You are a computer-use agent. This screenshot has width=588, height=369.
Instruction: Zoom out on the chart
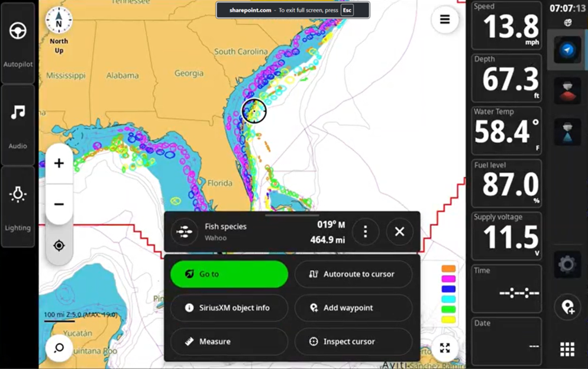(59, 205)
